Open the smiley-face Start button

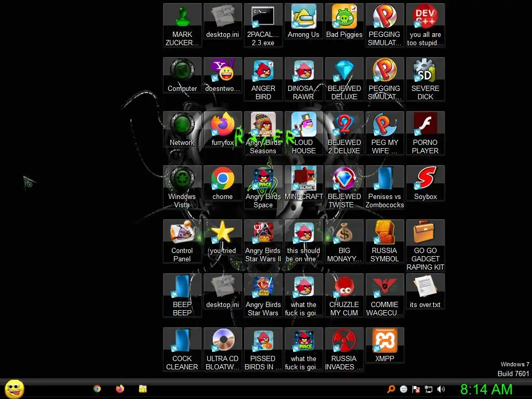(14, 389)
